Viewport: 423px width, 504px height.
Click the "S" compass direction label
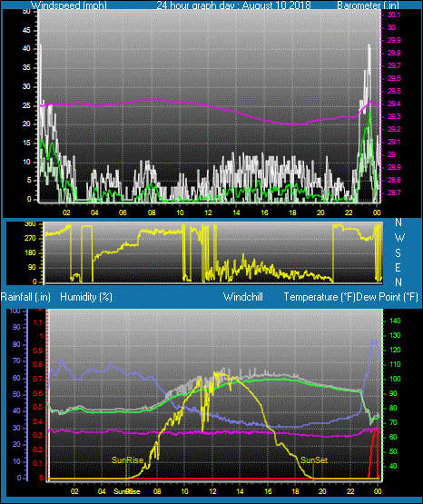[398, 253]
